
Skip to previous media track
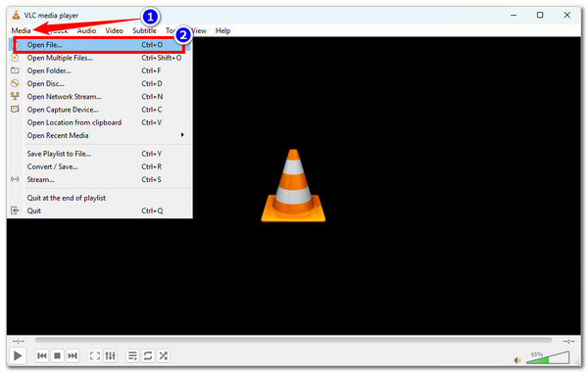point(42,355)
